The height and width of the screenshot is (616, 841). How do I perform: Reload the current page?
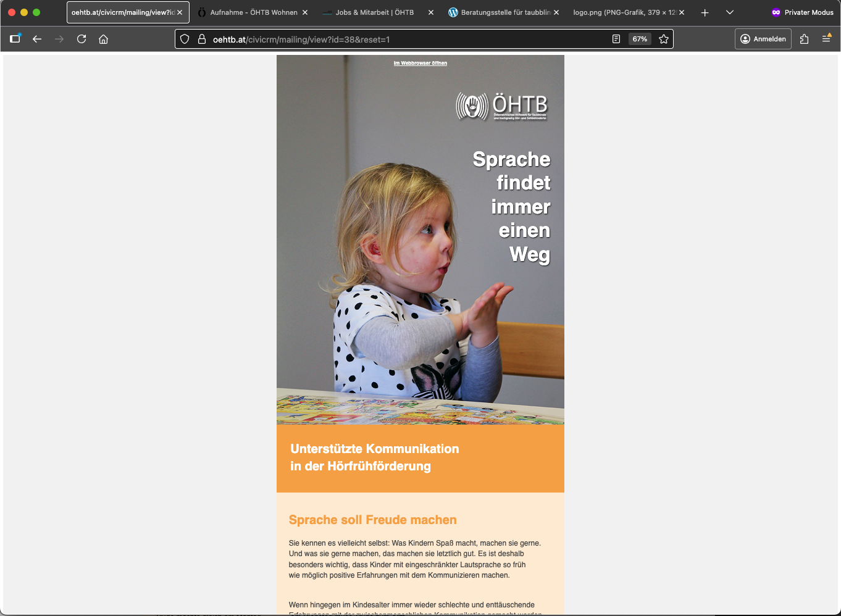(x=82, y=39)
